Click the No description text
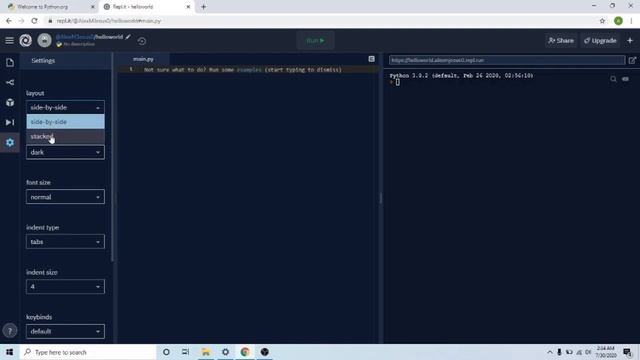Image resolution: width=640 pixels, height=360 pixels. tap(79, 44)
